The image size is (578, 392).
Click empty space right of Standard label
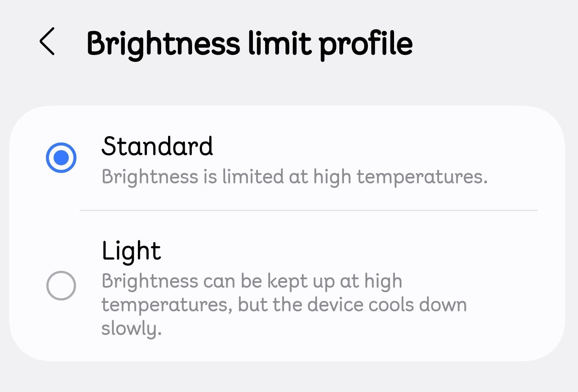[x=367, y=146]
